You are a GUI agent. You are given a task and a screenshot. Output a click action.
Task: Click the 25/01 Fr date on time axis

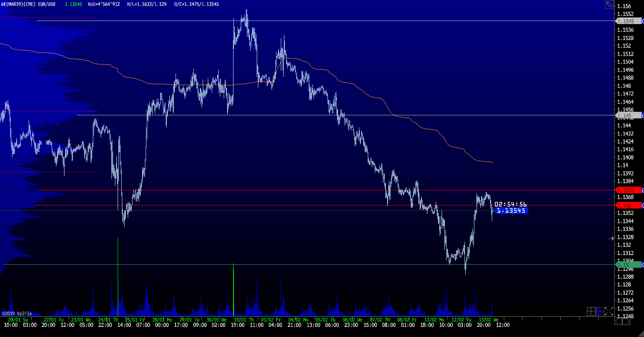[x=135, y=320]
